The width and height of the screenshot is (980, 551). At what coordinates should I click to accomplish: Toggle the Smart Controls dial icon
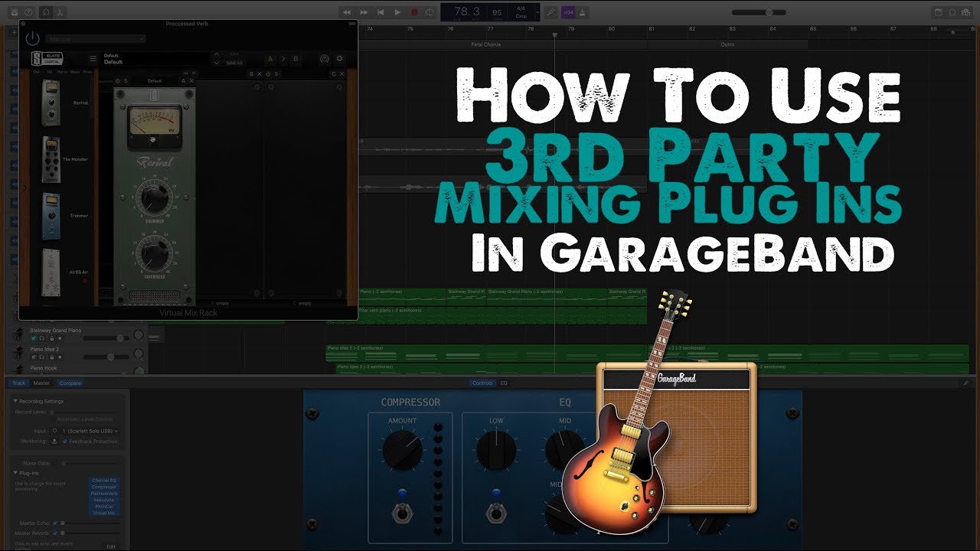(x=46, y=12)
